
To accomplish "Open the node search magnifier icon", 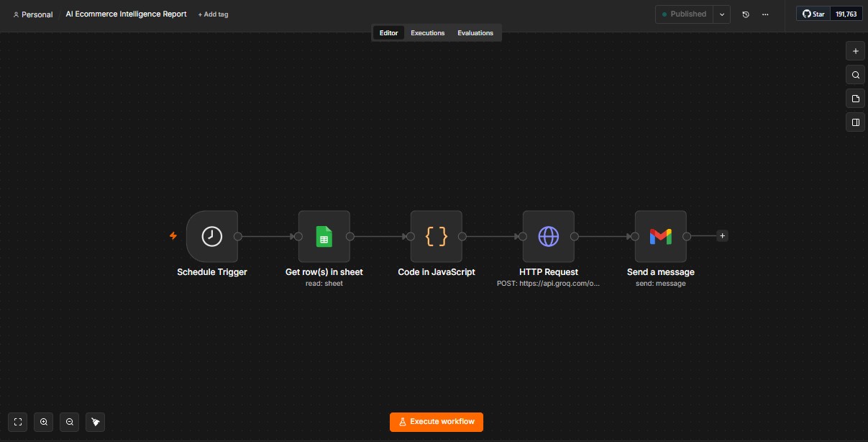I will [855, 75].
